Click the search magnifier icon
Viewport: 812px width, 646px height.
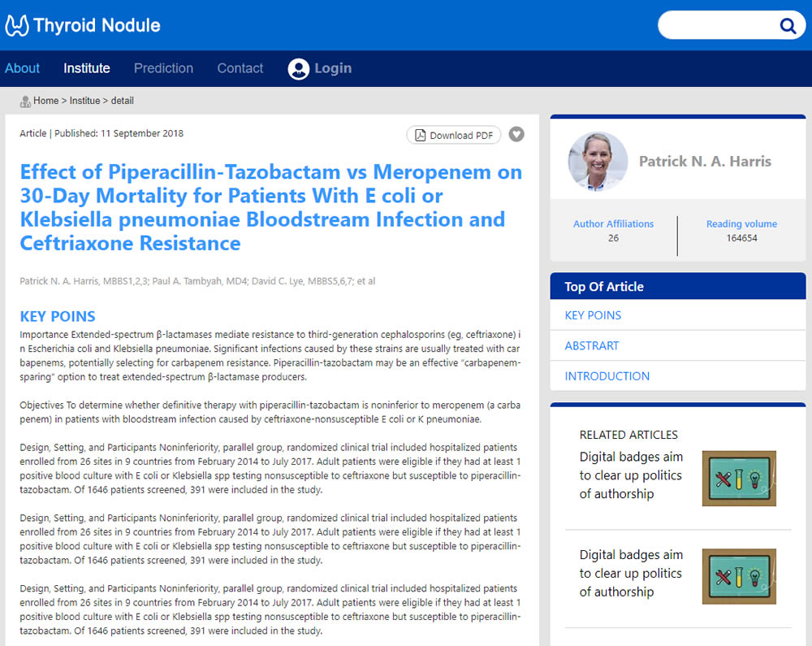(788, 25)
